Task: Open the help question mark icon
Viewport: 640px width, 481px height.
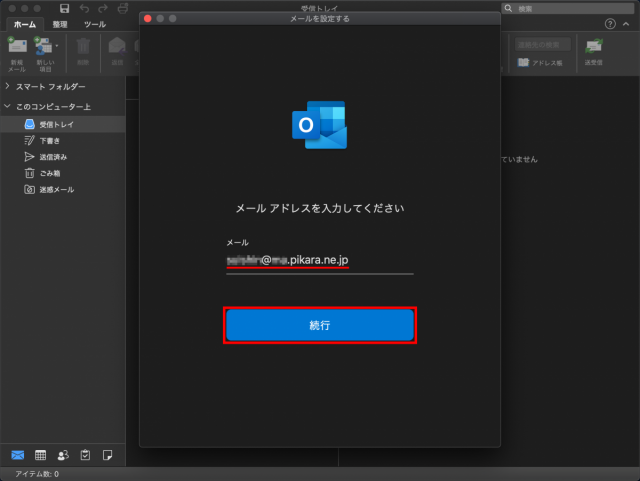Action: (610, 23)
